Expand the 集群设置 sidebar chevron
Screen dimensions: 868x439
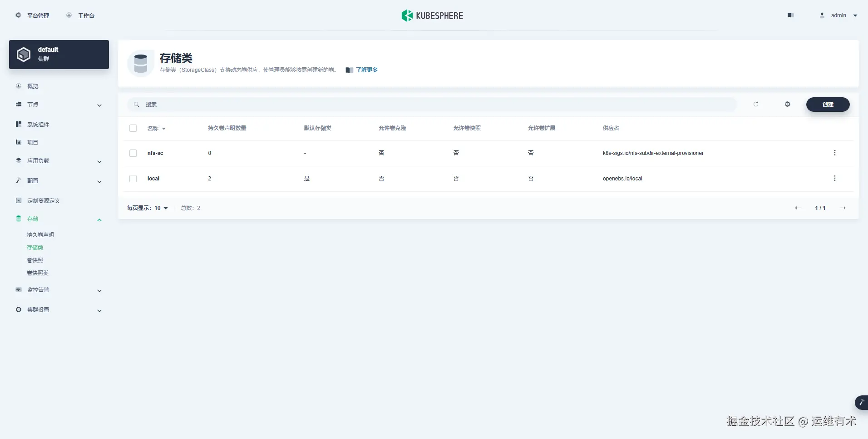[x=99, y=311]
